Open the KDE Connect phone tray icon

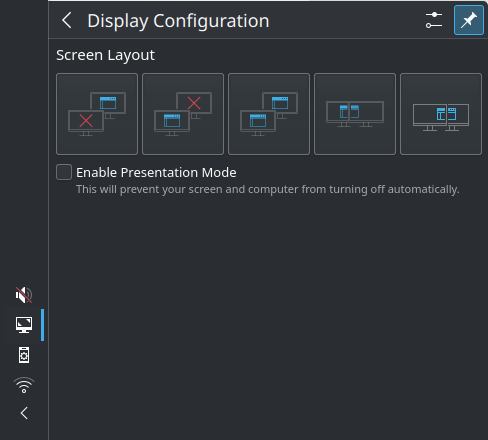(x=24, y=355)
